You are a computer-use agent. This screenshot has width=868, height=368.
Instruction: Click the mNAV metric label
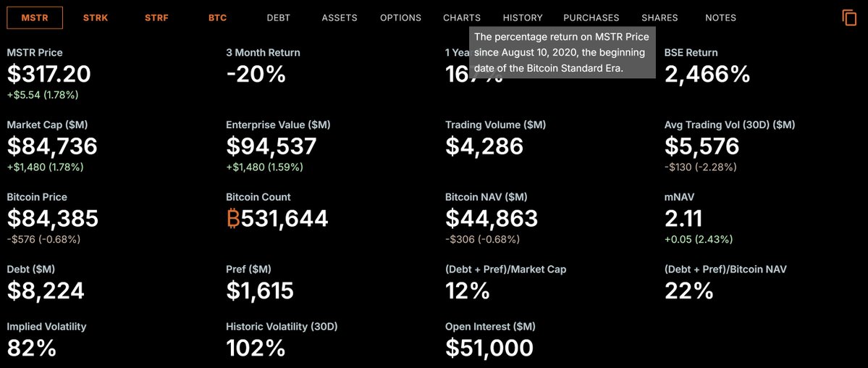(x=679, y=197)
